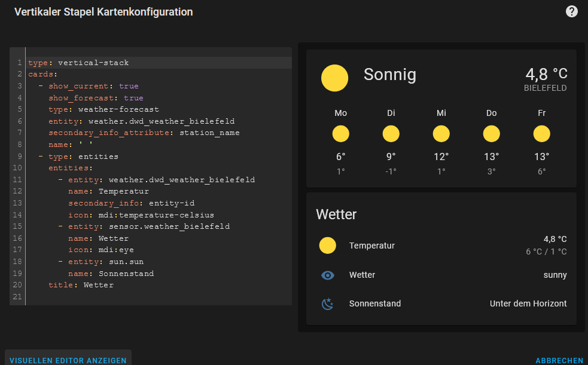Click the eye icon beside Wetter entity
Screen dimensions: 588x365
point(327,275)
